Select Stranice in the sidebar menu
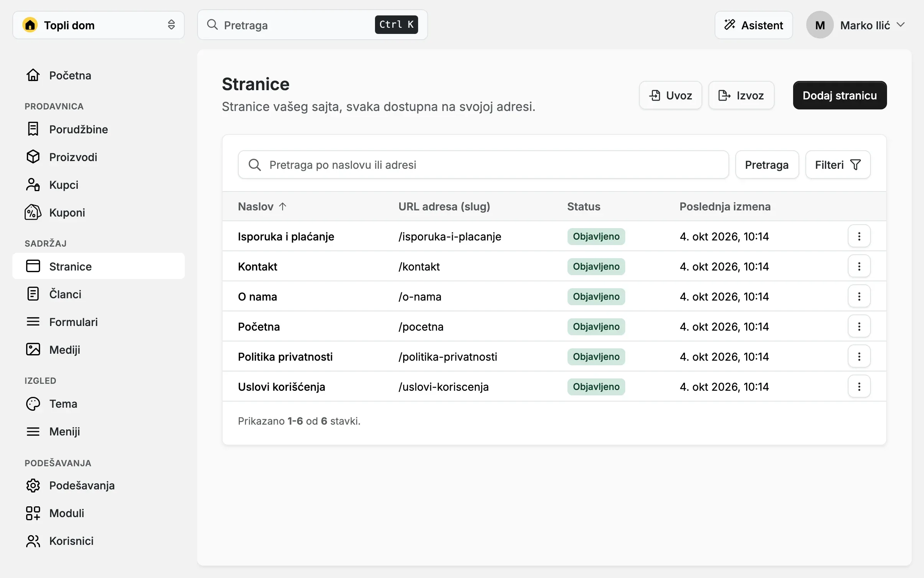The height and width of the screenshot is (578, 924). click(99, 266)
